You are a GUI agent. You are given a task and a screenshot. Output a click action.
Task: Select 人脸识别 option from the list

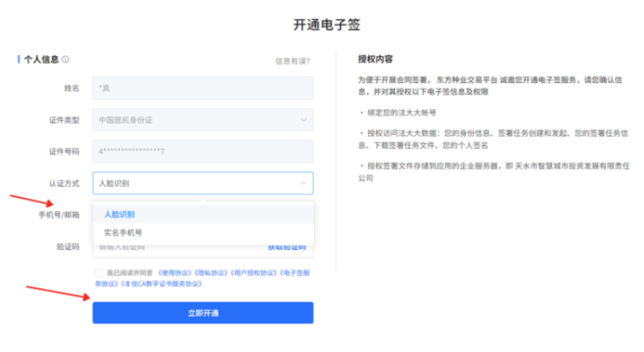pyautogui.click(x=120, y=214)
